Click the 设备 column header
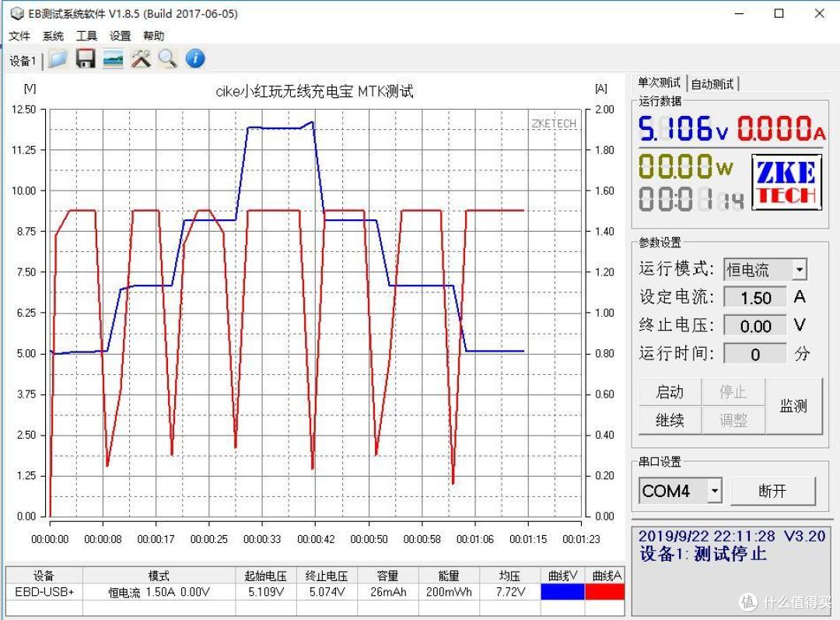 click(x=44, y=576)
